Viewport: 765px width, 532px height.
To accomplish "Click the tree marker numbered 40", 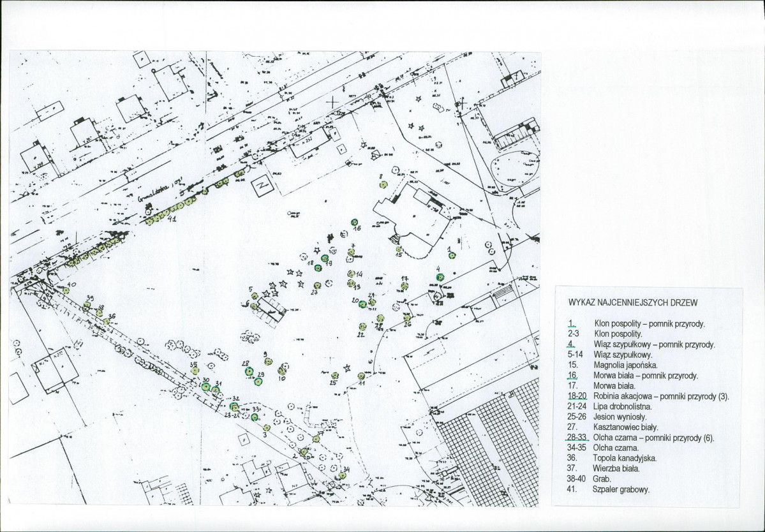I will point(66,290).
